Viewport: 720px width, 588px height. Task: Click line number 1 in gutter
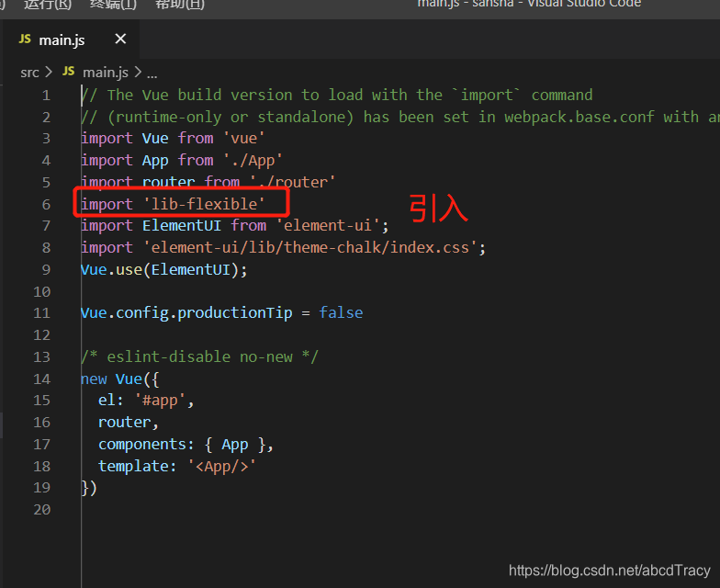point(46,96)
